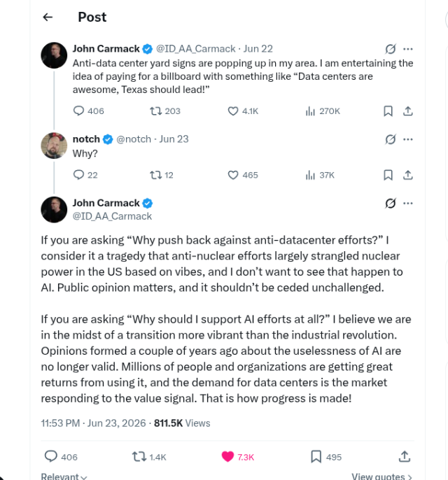Open John Carmack's avatar on main post
The width and height of the screenshot is (448, 480).
tap(54, 210)
